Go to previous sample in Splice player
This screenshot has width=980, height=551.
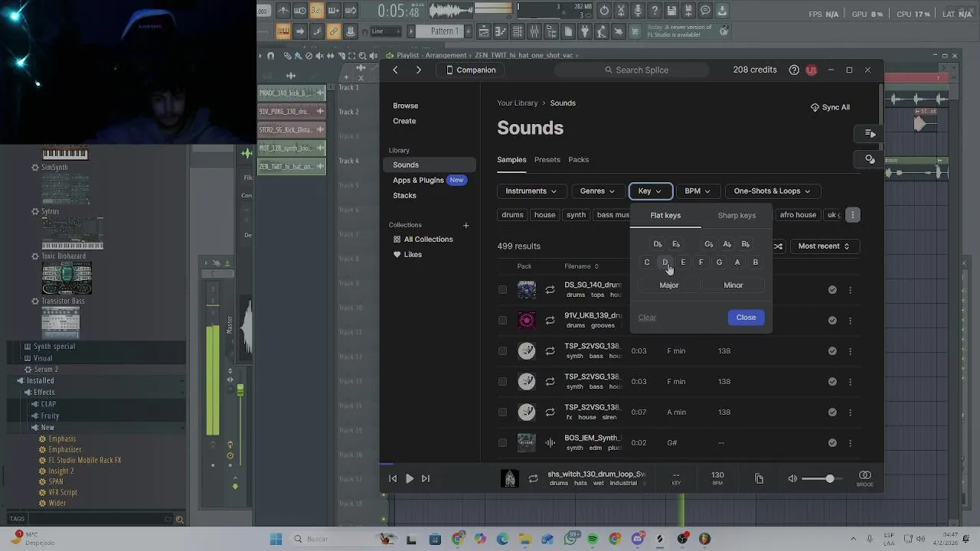(x=393, y=479)
